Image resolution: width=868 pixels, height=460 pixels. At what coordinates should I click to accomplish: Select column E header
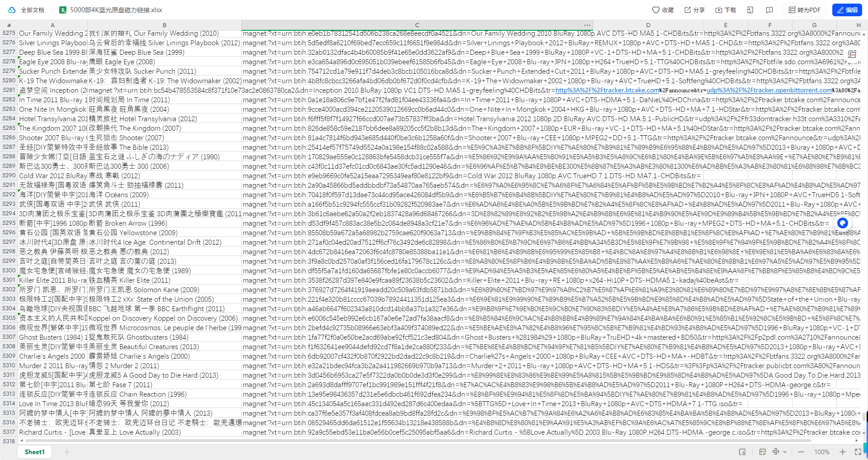coord(726,25)
